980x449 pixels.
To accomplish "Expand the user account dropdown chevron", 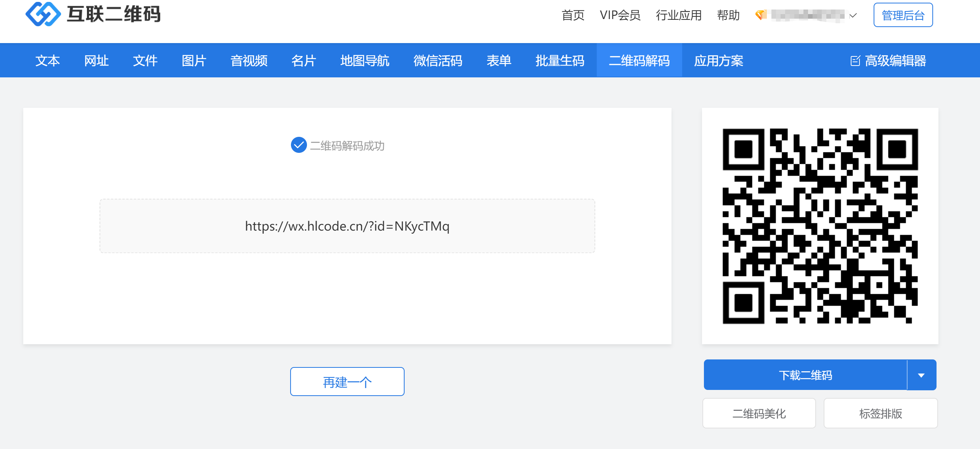I will 853,16.
